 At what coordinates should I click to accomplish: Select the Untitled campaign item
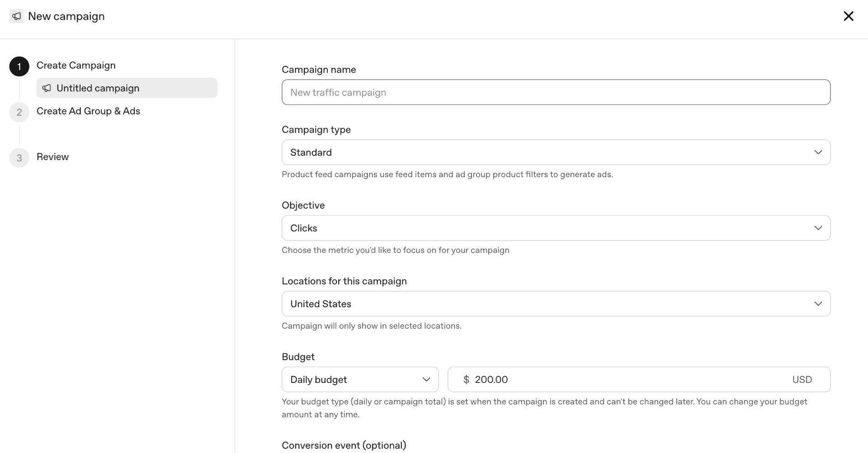pos(127,88)
